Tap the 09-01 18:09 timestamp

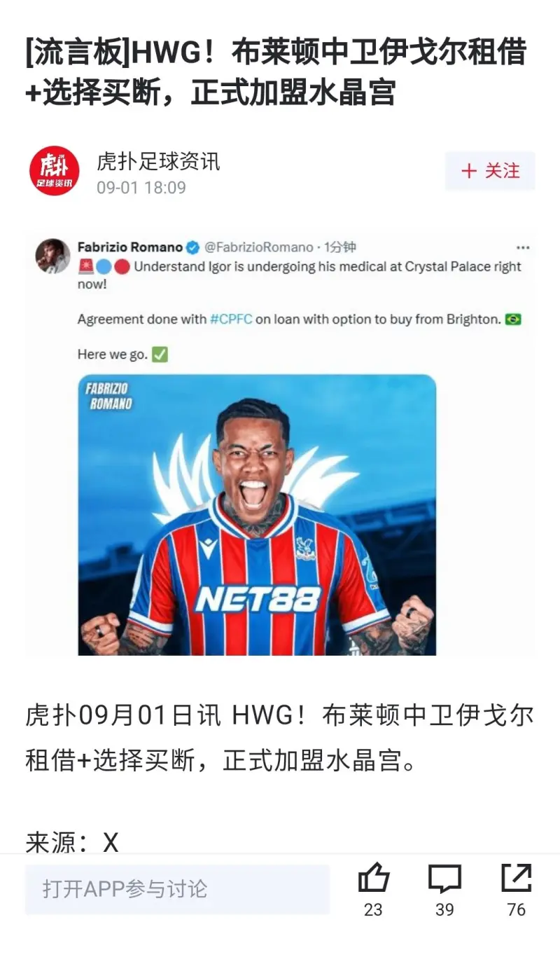click(141, 188)
